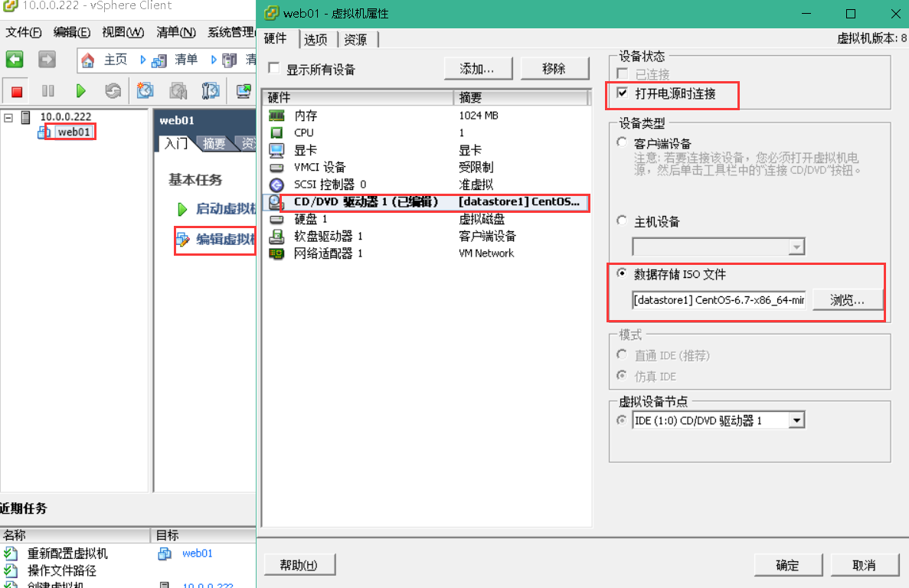Suspend VM using pause icon
The height and width of the screenshot is (588, 909).
(x=48, y=90)
